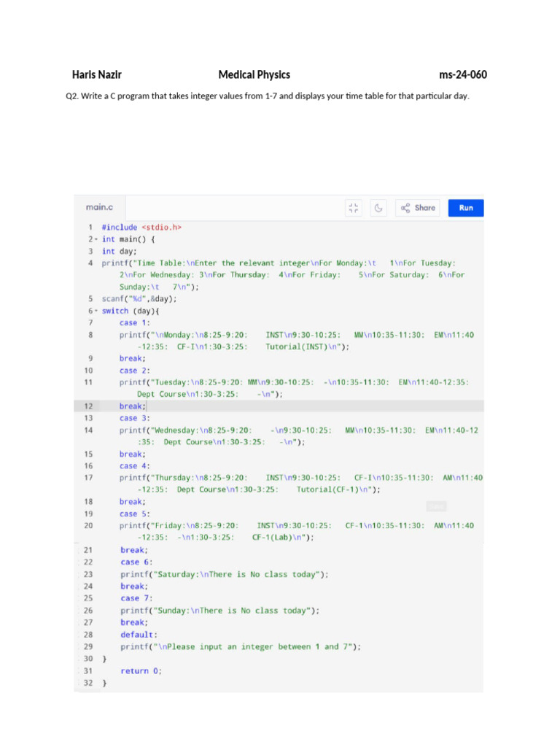Click the Share button
The height and width of the screenshot is (747, 560).
point(418,208)
